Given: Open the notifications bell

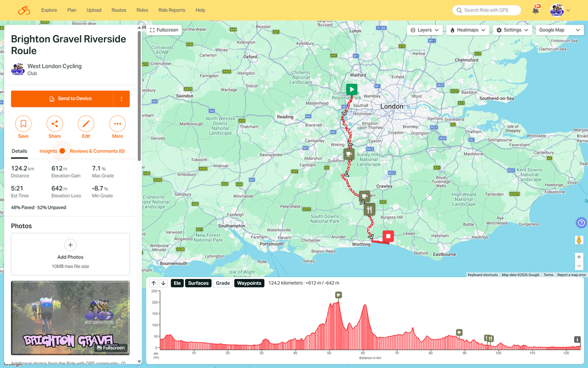Looking at the screenshot, I should (x=536, y=10).
